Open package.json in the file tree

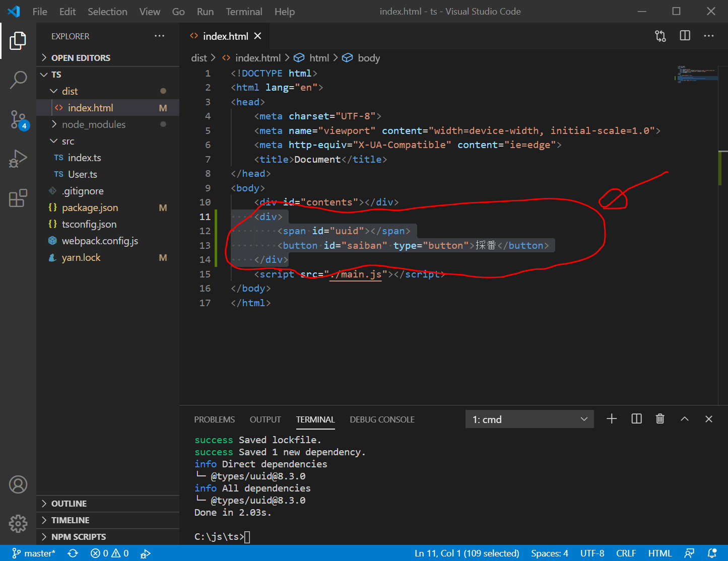point(108,207)
